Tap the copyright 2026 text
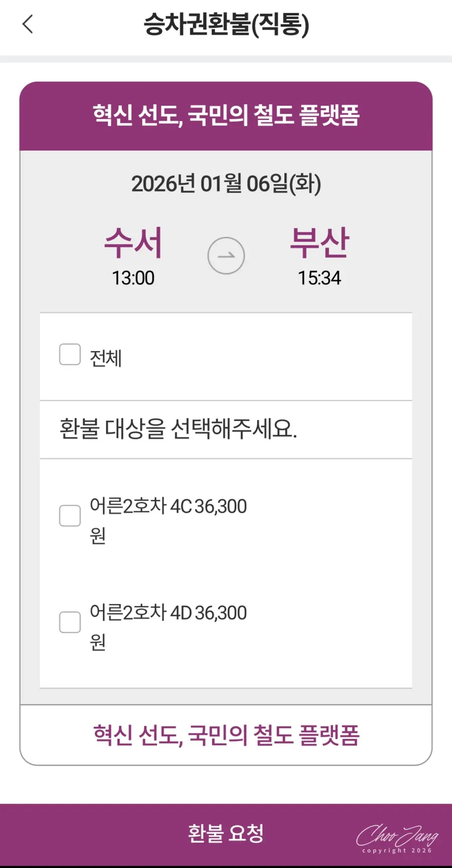The width and height of the screenshot is (452, 868). 397,850
